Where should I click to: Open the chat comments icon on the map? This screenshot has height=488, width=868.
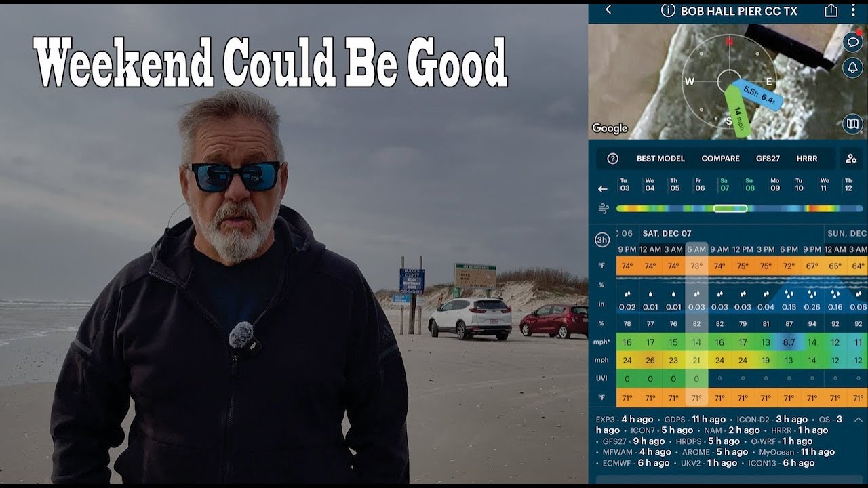(852, 42)
